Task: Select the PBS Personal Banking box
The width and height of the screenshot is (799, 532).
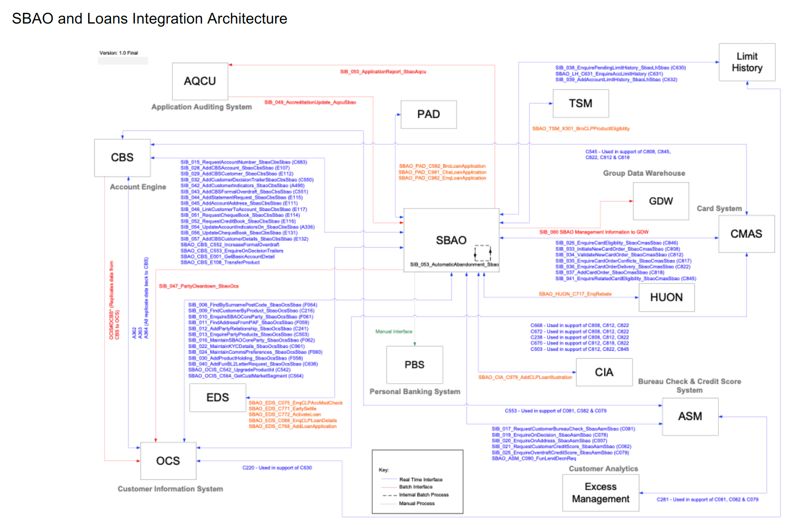Action: click(x=414, y=365)
